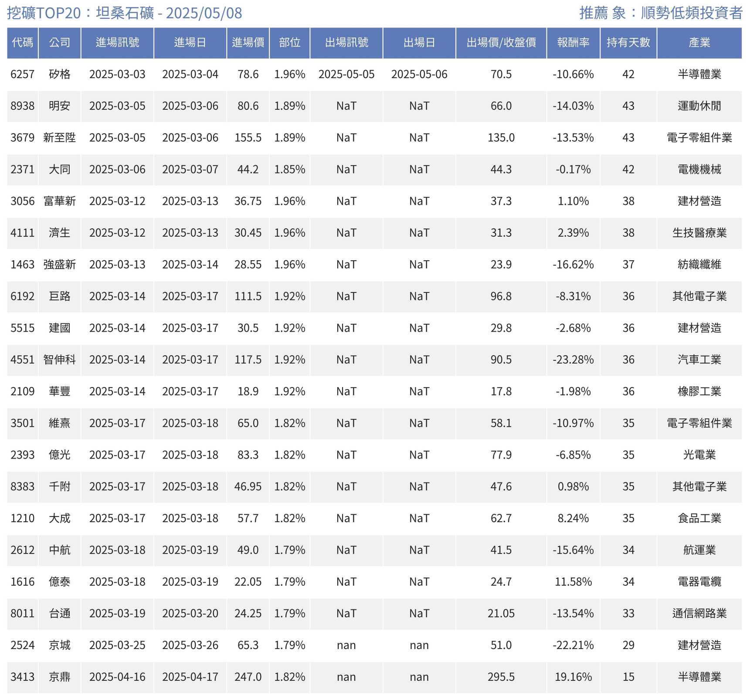Click company name 大成
This screenshot has height=700, width=750.
pos(60,518)
